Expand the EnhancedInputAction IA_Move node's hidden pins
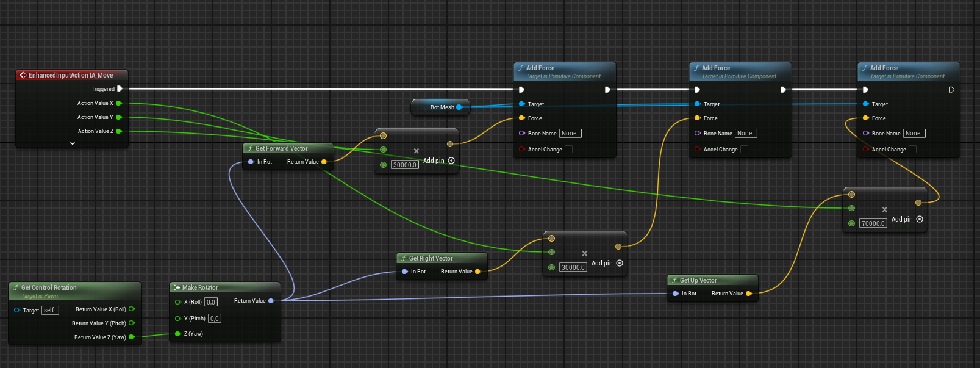Viewport: 980px width, 368px height. coord(73,143)
